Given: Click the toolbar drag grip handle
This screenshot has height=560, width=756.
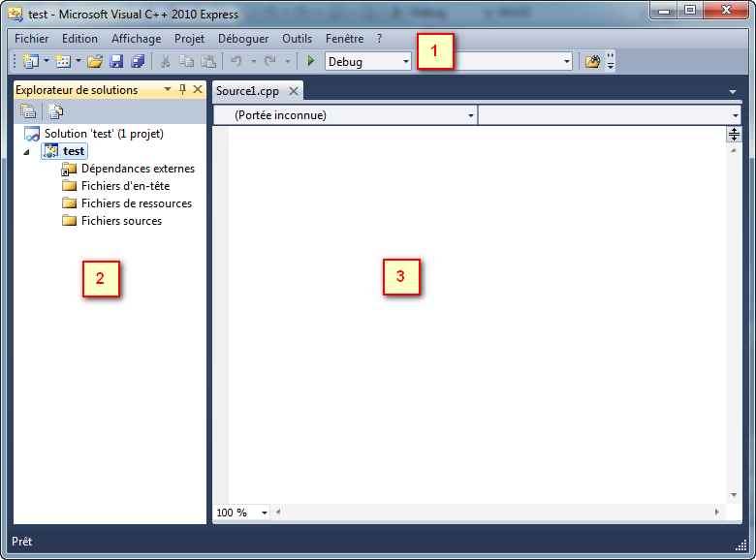Looking at the screenshot, I should 15,61.
